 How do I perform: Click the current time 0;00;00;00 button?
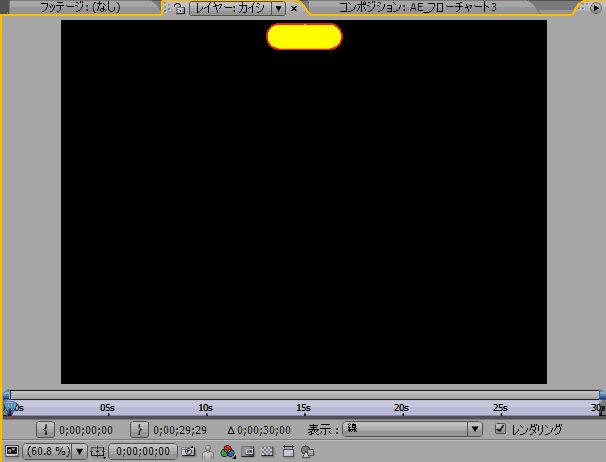click(143, 451)
